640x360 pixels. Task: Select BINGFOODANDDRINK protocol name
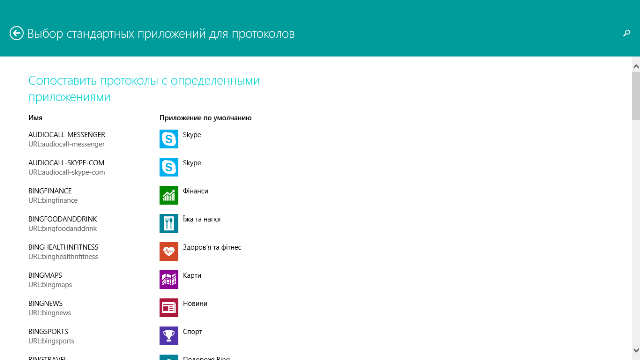63,219
